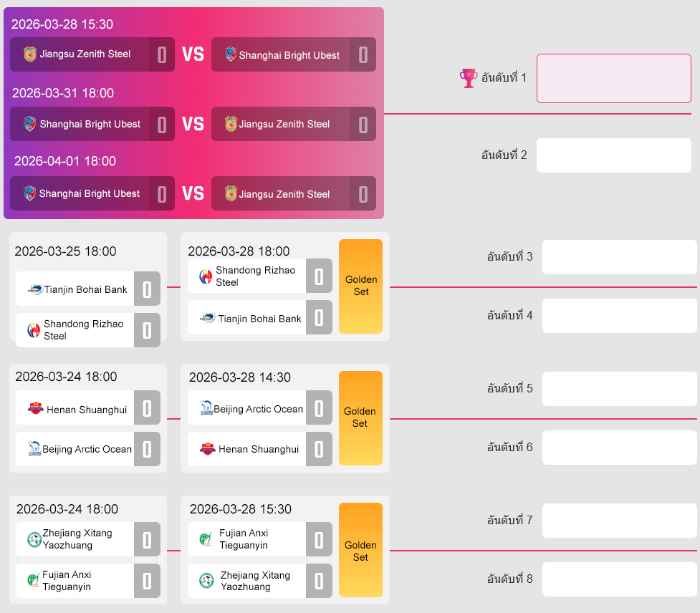Click Zhejiang Xitang Yaozhuang logo in 2026-03-24 match
Image resolution: width=700 pixels, height=613 pixels.
[34, 539]
